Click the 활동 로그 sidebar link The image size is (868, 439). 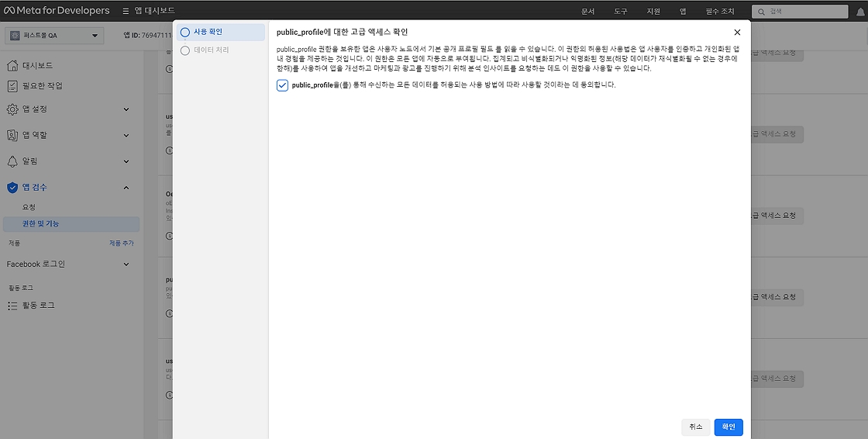click(x=38, y=306)
